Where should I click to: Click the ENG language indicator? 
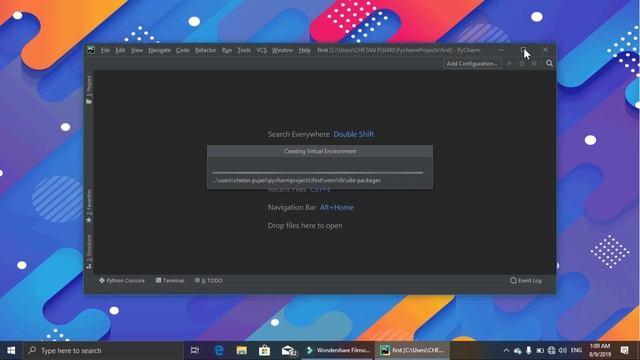tap(576, 350)
